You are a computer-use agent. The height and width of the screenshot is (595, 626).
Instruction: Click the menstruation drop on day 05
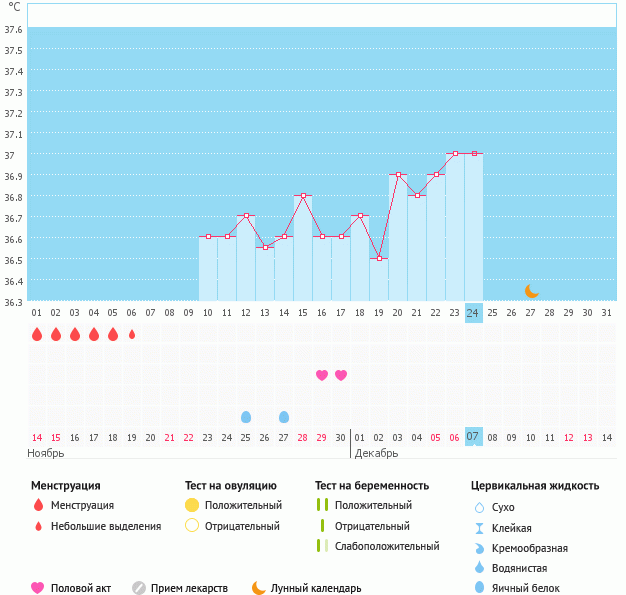[x=113, y=334]
